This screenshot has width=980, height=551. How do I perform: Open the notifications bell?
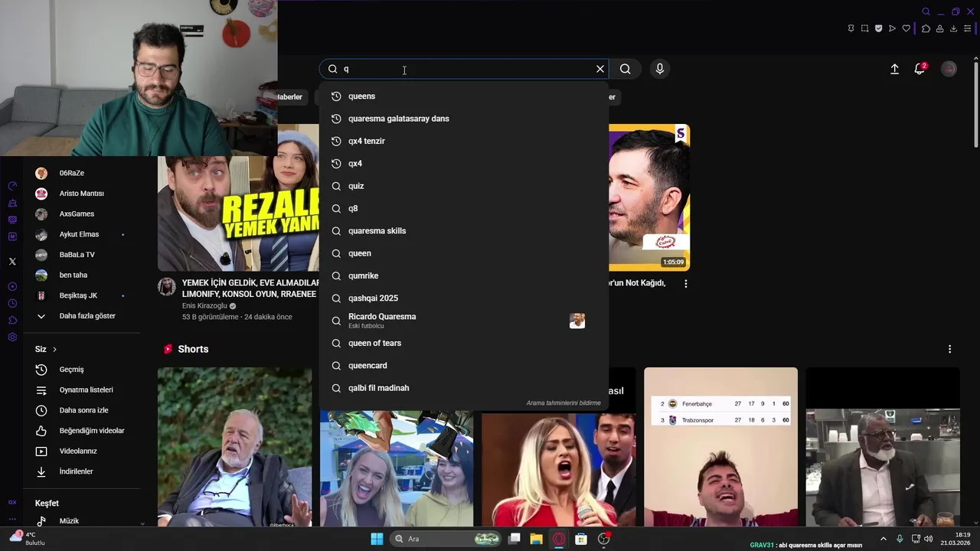(x=920, y=69)
